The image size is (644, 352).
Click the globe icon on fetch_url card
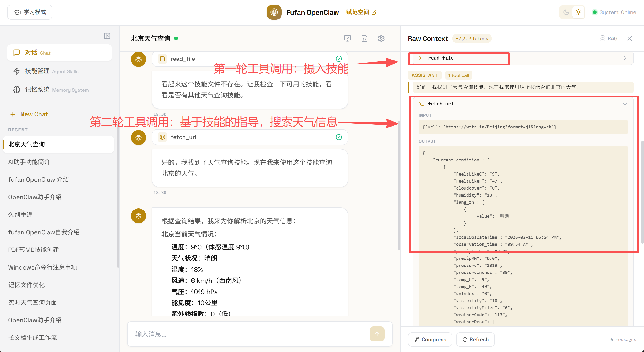click(162, 137)
